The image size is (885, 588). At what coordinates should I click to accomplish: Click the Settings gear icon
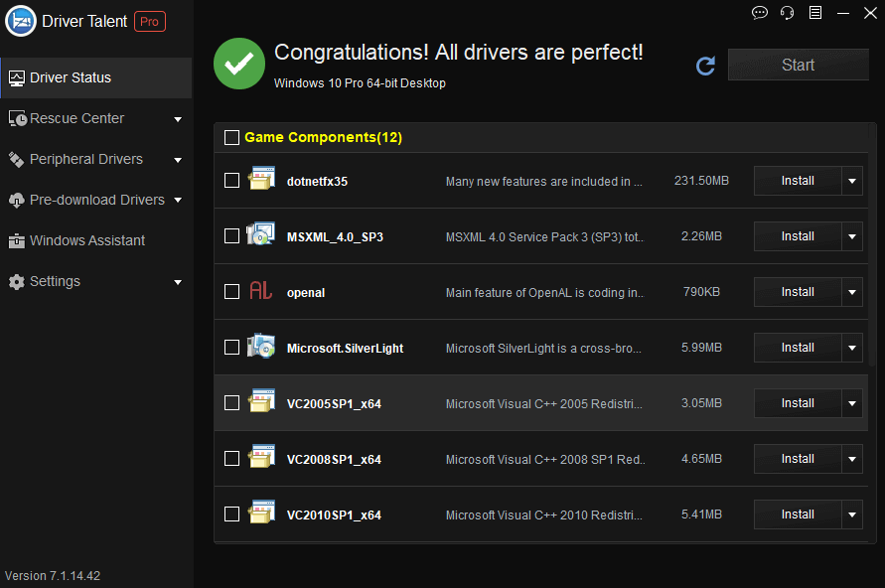coord(16,282)
